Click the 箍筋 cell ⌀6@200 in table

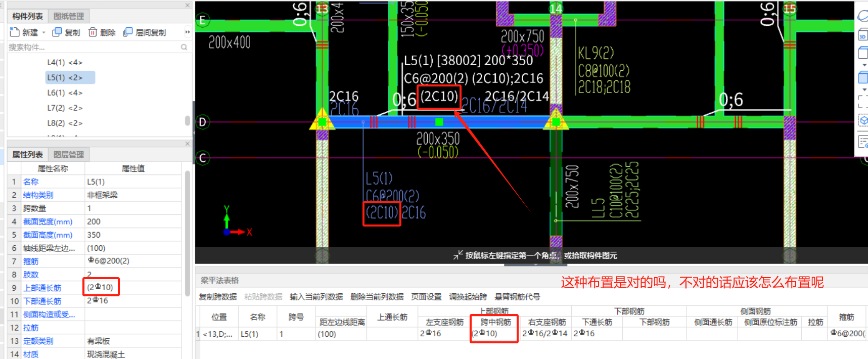pyautogui.click(x=847, y=334)
